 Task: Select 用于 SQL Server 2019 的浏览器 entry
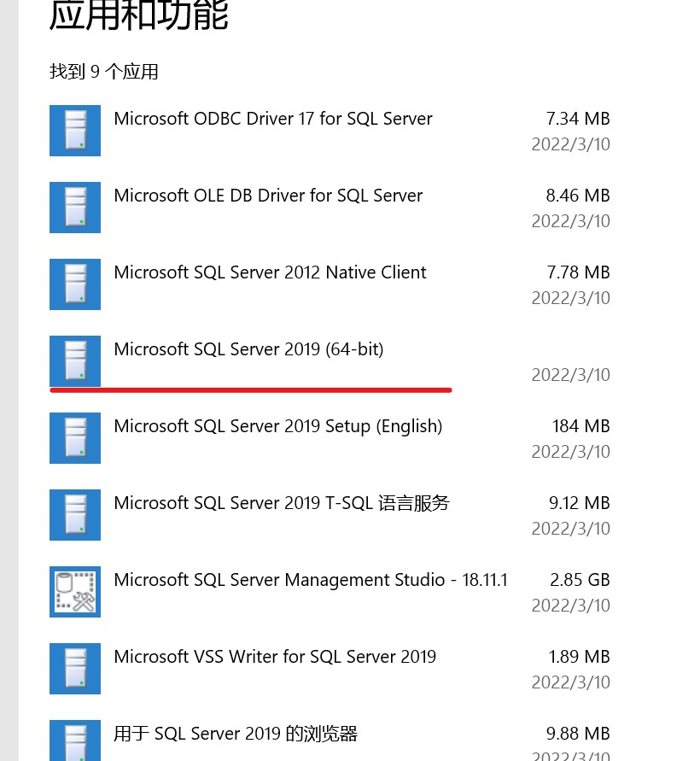(236, 734)
